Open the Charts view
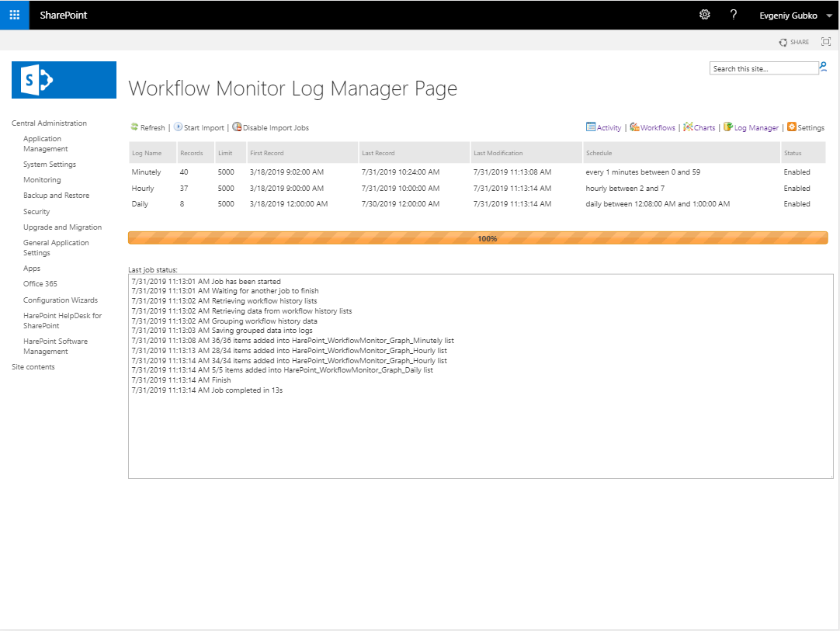 pyautogui.click(x=699, y=127)
